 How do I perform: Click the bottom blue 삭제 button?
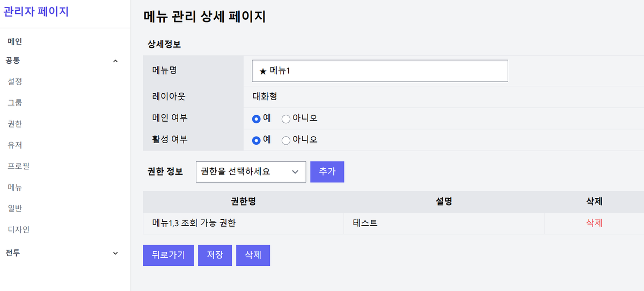[253, 255]
